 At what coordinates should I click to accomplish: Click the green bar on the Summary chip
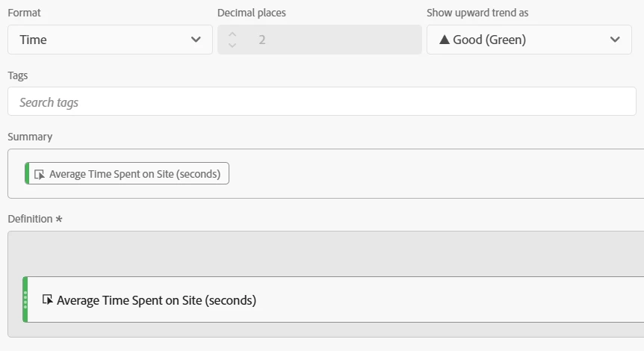[27, 173]
